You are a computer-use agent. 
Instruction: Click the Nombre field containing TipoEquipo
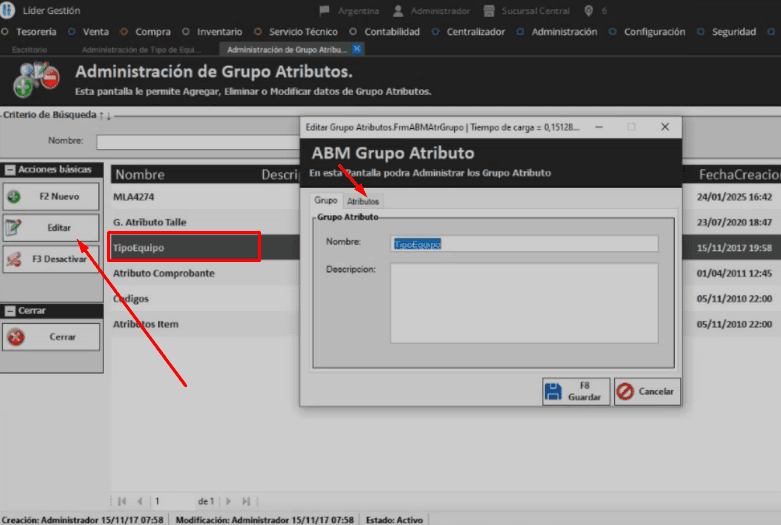click(524, 243)
